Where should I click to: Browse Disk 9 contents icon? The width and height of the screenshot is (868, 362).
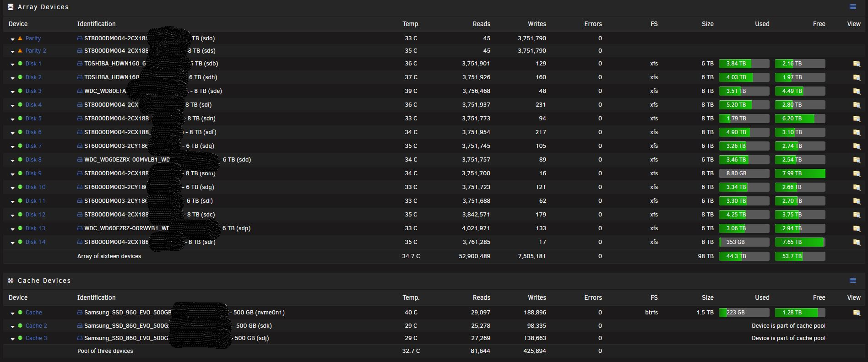tap(857, 173)
